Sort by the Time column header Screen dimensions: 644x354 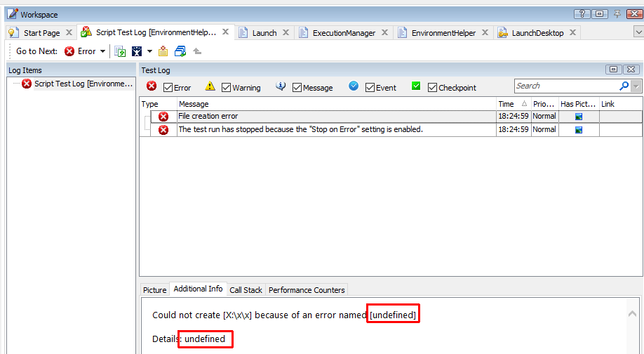point(514,104)
